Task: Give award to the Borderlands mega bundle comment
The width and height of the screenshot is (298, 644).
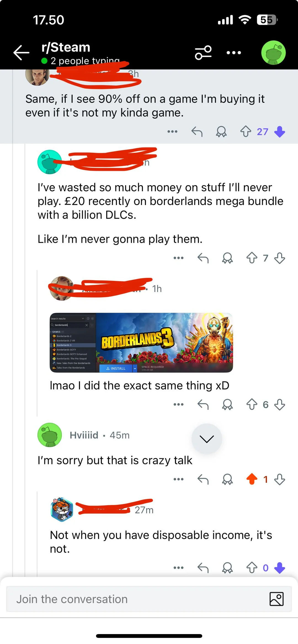Action: tap(227, 258)
